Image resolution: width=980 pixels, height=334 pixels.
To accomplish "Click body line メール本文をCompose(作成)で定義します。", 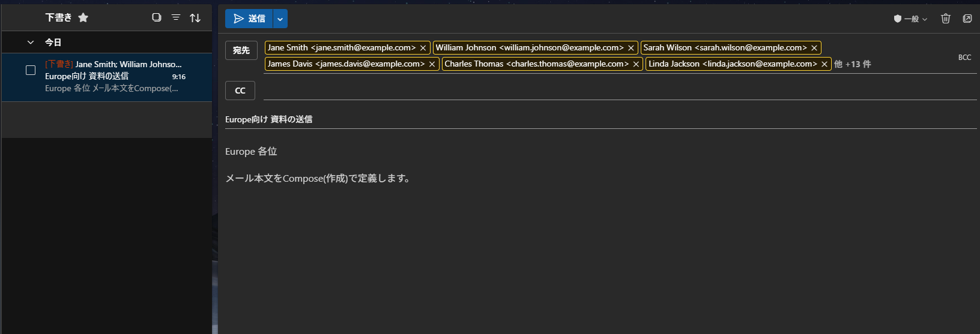I will click(319, 178).
